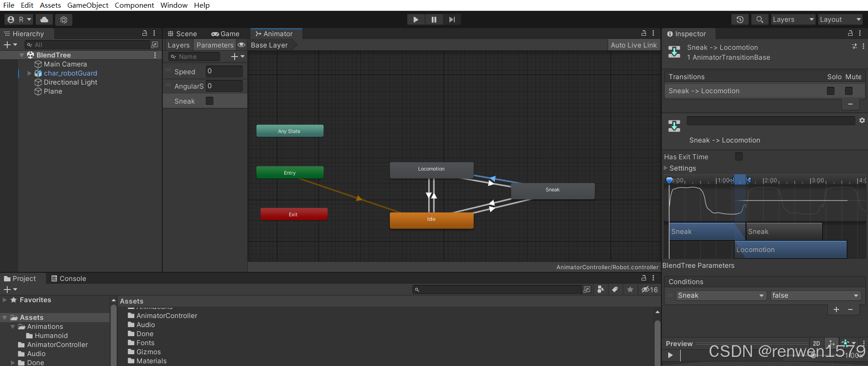
Task: Toggle Mute for Sneak -> Locomotion
Action: click(849, 91)
